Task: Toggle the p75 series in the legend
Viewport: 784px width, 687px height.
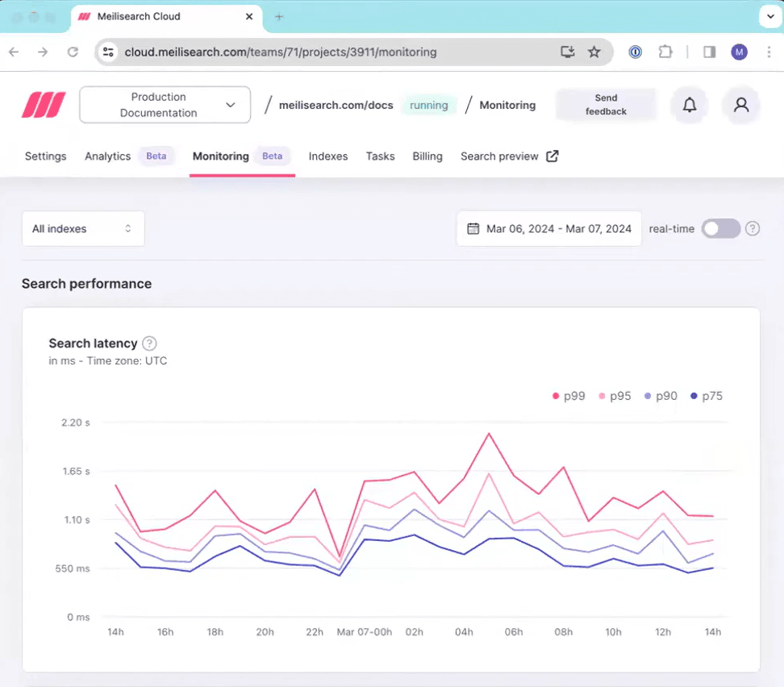Action: point(706,396)
